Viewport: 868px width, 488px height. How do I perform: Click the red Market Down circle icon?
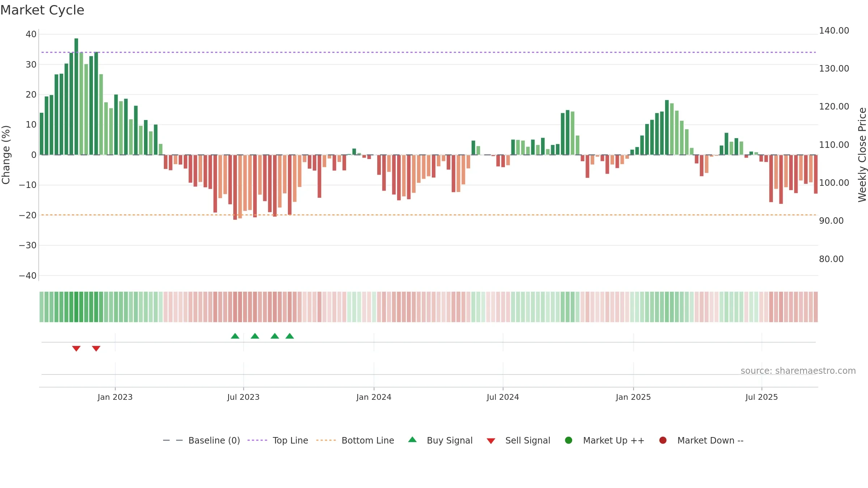[663, 440]
